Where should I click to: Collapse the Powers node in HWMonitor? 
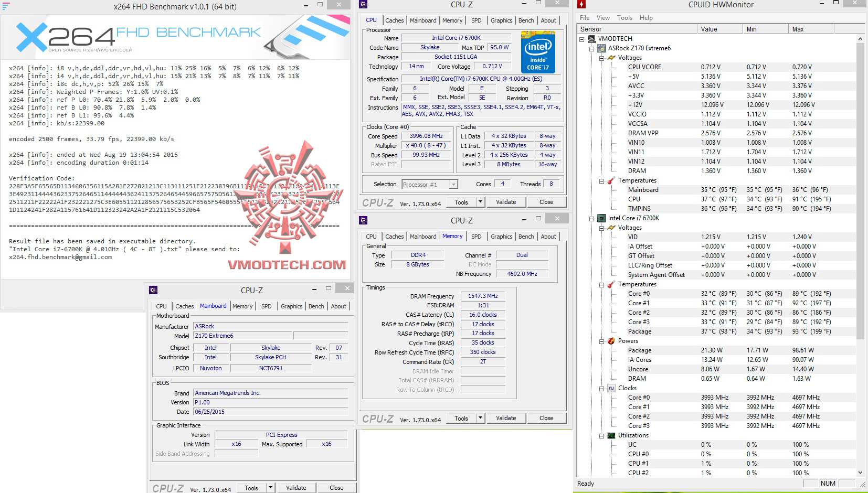click(x=602, y=341)
